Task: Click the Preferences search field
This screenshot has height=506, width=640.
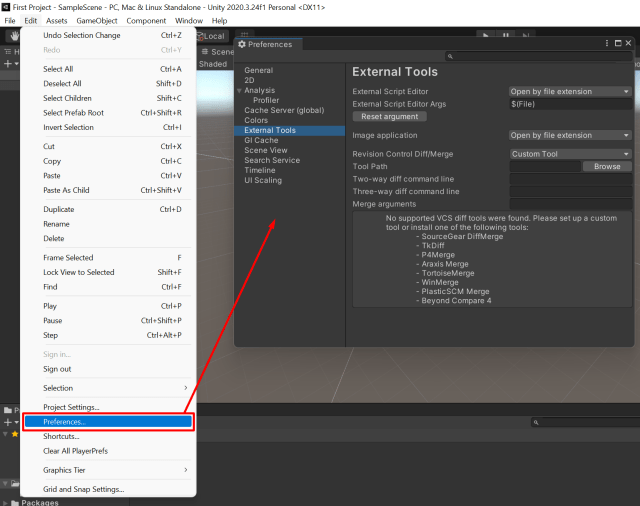Action: tap(539, 56)
